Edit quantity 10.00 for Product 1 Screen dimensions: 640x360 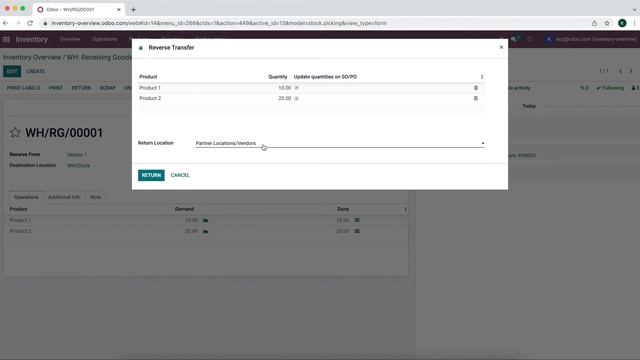pos(284,88)
